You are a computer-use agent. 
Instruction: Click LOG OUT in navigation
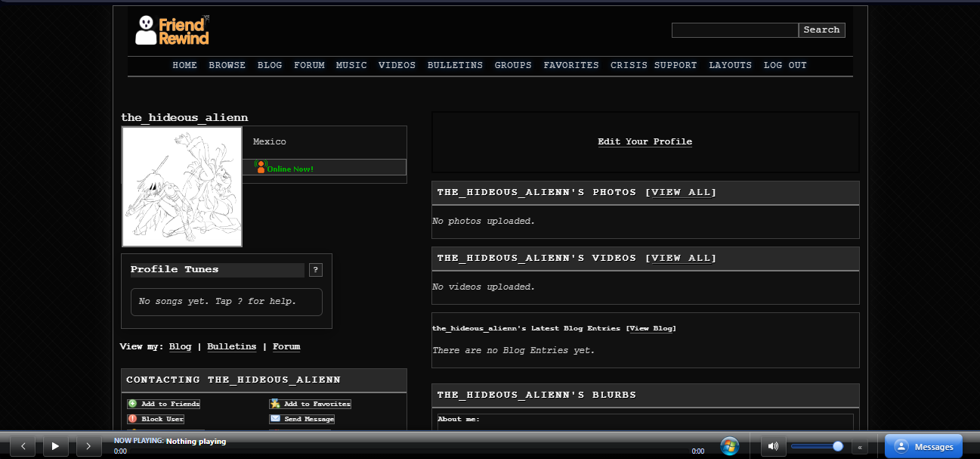point(785,65)
